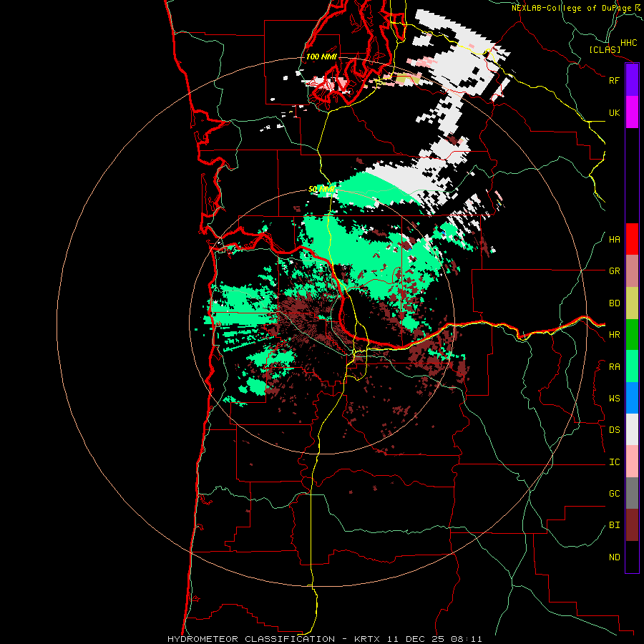
Task: Click the IC legend label
Action: click(x=614, y=462)
